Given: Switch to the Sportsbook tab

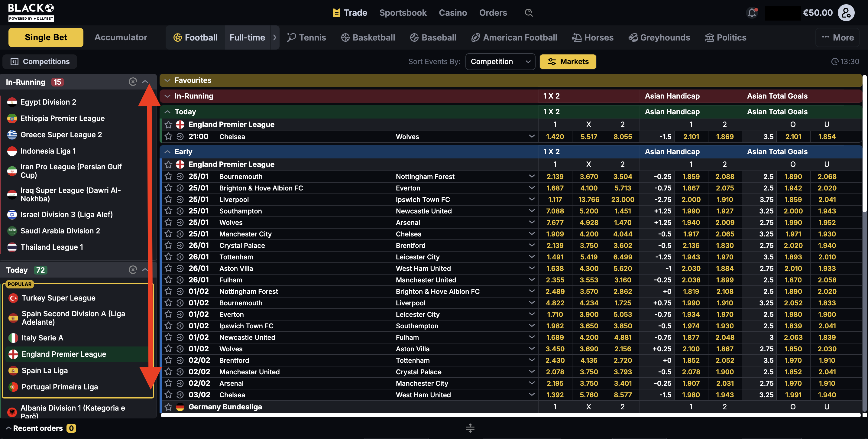Looking at the screenshot, I should [x=403, y=13].
